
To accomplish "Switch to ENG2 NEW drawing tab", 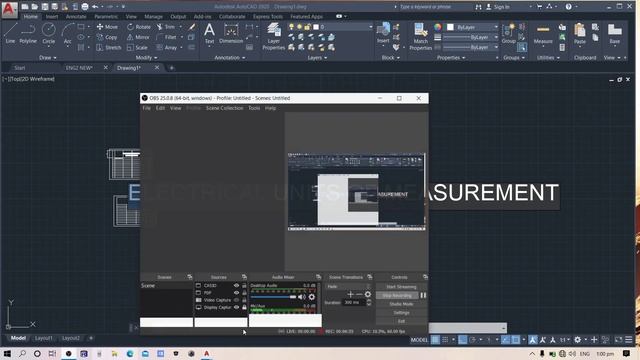I will (x=79, y=68).
